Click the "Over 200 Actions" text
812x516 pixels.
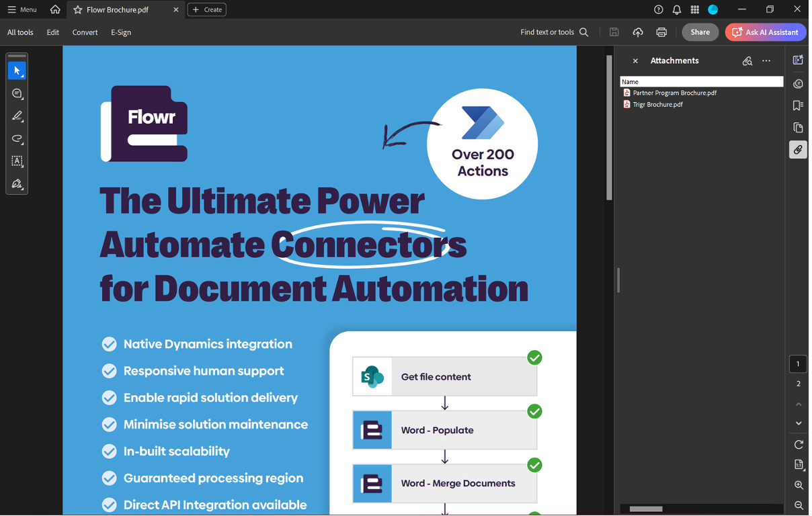tap(483, 163)
